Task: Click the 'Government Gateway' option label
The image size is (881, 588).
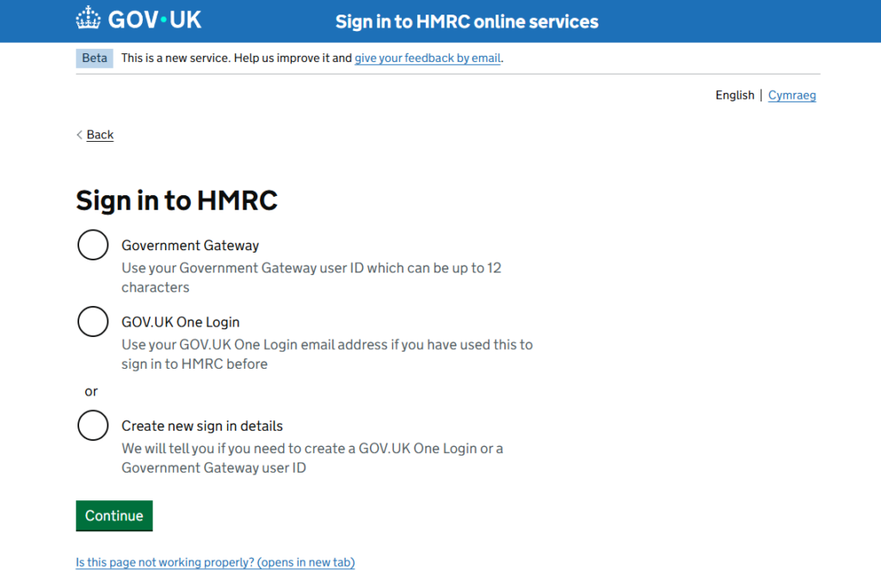Action: tap(190, 246)
